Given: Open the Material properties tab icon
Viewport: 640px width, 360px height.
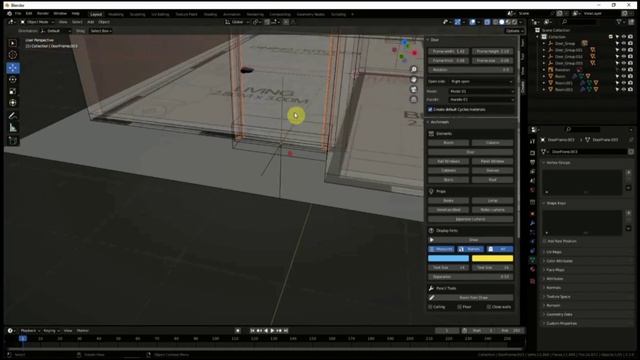Looking at the screenshot, I should (x=532, y=269).
